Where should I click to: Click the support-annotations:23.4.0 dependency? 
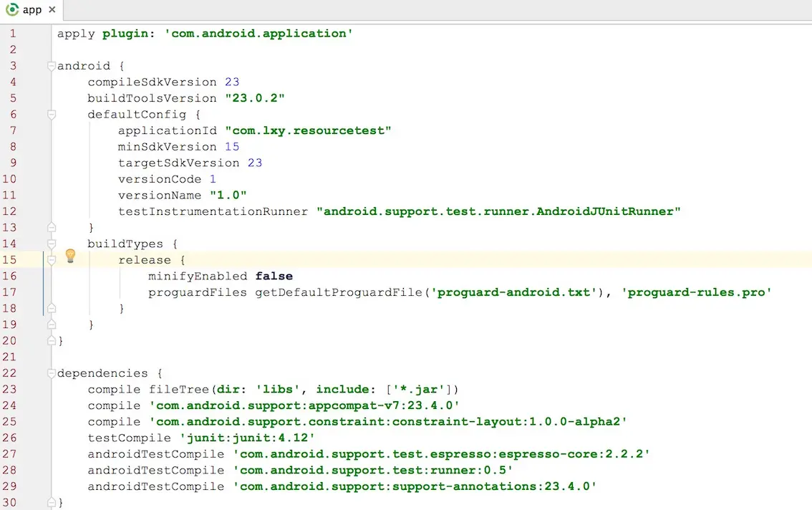(415, 486)
